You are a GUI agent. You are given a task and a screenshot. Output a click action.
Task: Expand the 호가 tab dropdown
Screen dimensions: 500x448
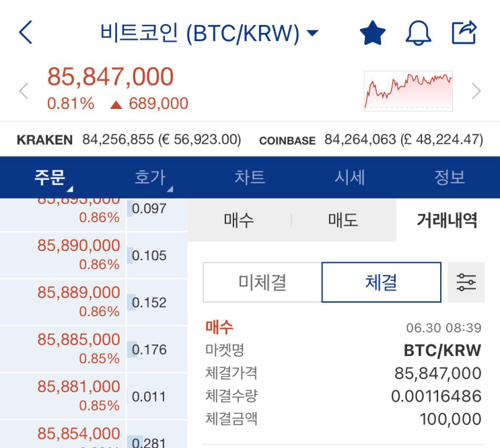tap(150, 178)
